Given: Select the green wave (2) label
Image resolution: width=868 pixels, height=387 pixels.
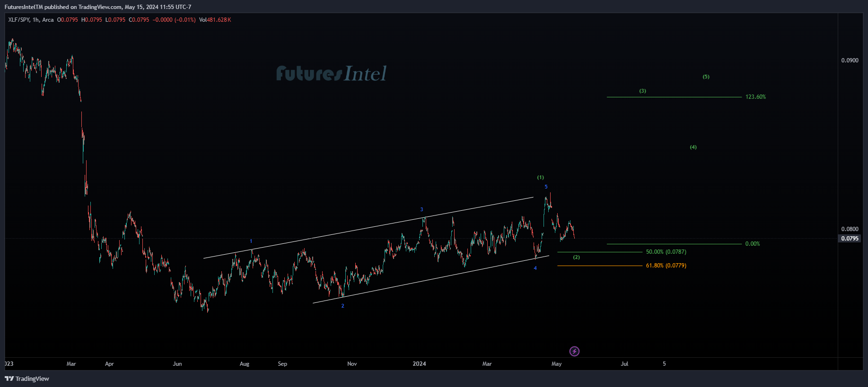Looking at the screenshot, I should [x=576, y=258].
